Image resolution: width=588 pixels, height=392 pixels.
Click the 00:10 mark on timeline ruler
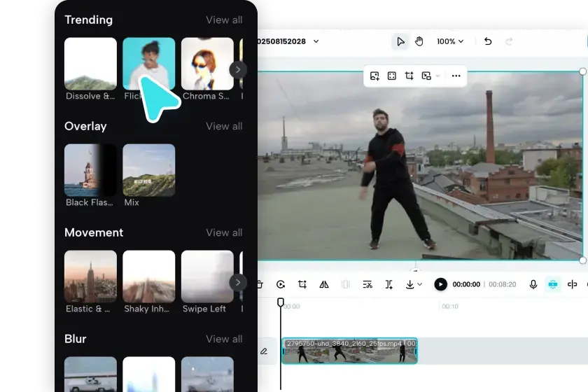(x=450, y=307)
